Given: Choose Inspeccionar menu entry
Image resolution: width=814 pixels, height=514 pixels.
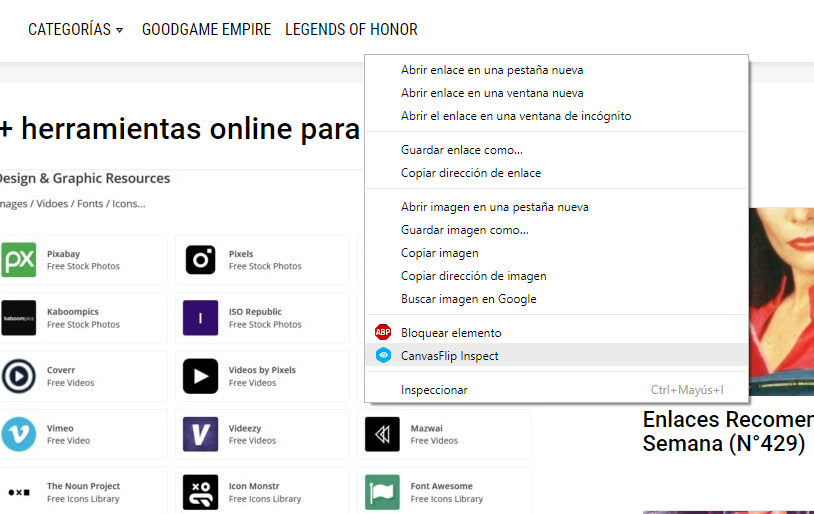Looking at the screenshot, I should pos(557,390).
